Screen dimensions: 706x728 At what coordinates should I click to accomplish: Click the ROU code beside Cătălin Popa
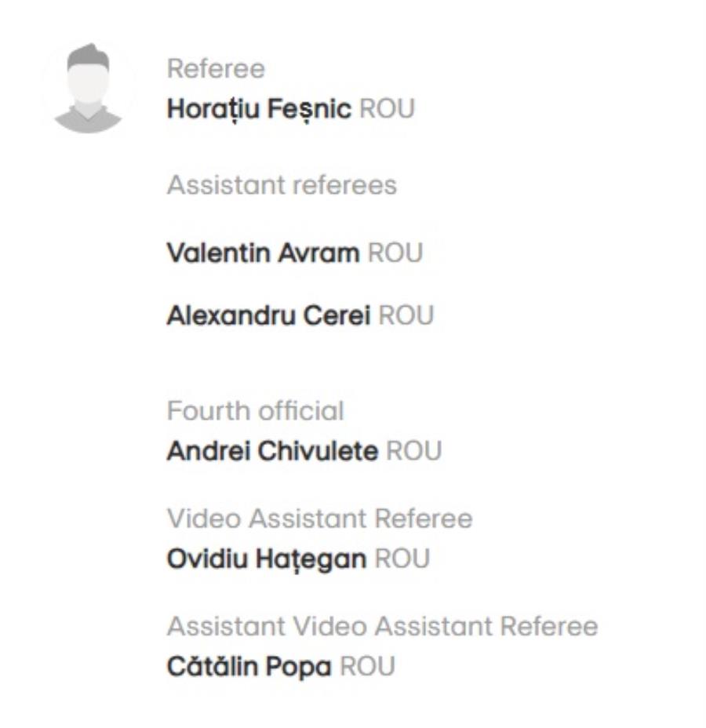(367, 668)
